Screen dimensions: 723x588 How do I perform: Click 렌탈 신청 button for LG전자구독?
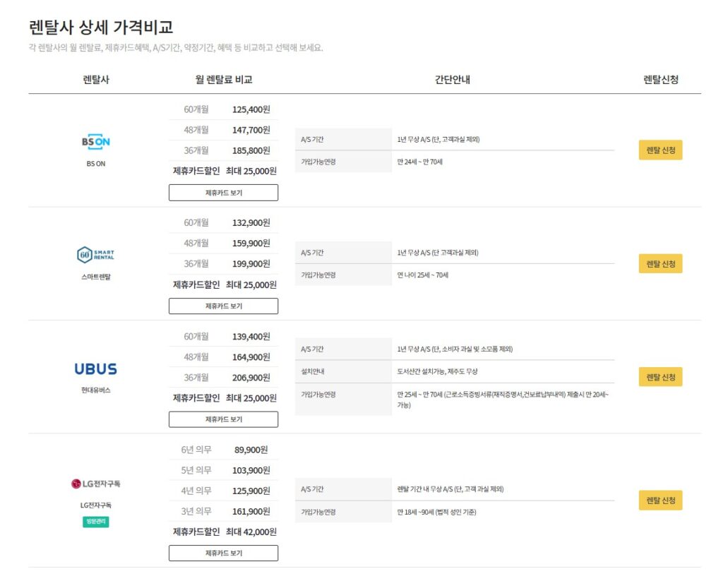coord(660,500)
